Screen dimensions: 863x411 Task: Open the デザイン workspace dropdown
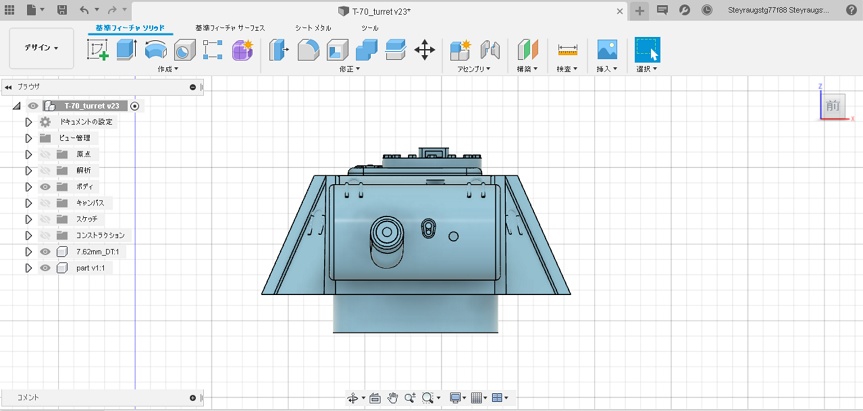tap(41, 48)
